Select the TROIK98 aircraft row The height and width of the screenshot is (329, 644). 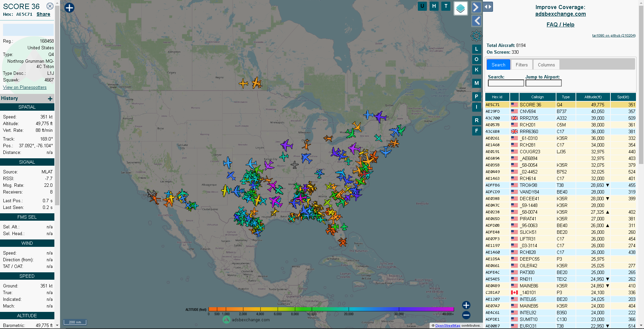(560, 185)
